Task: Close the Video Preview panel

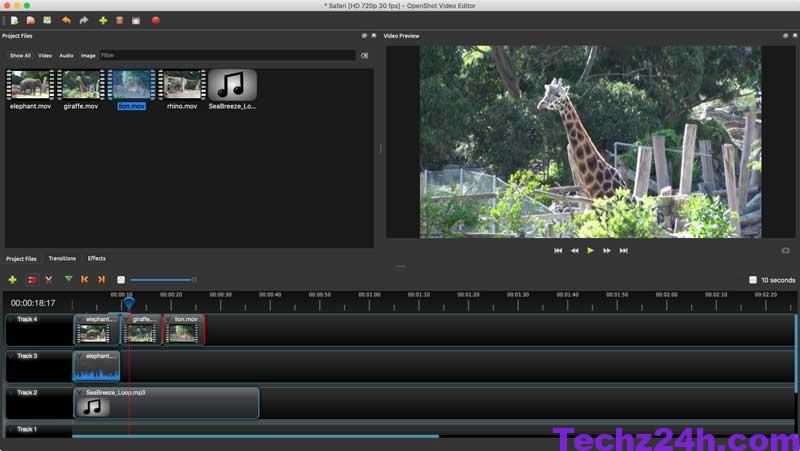Action: [794, 36]
